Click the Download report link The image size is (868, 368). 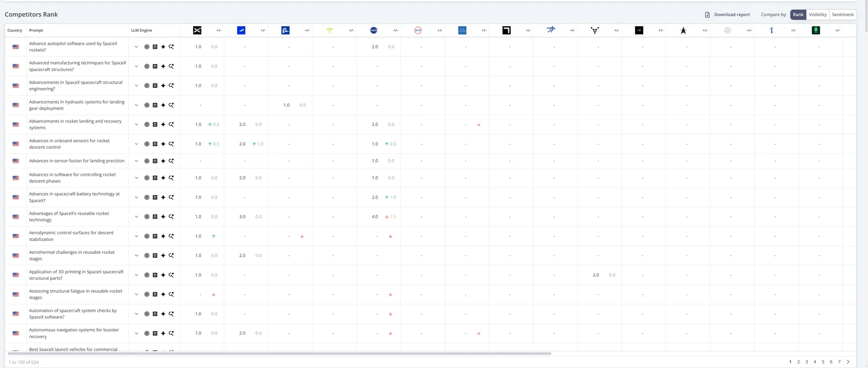[x=732, y=15]
